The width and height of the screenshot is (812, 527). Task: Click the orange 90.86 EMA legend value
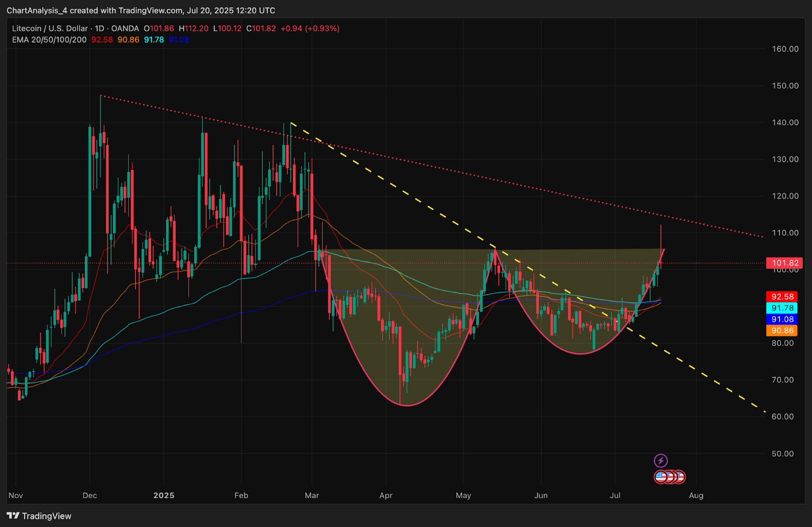(x=128, y=40)
